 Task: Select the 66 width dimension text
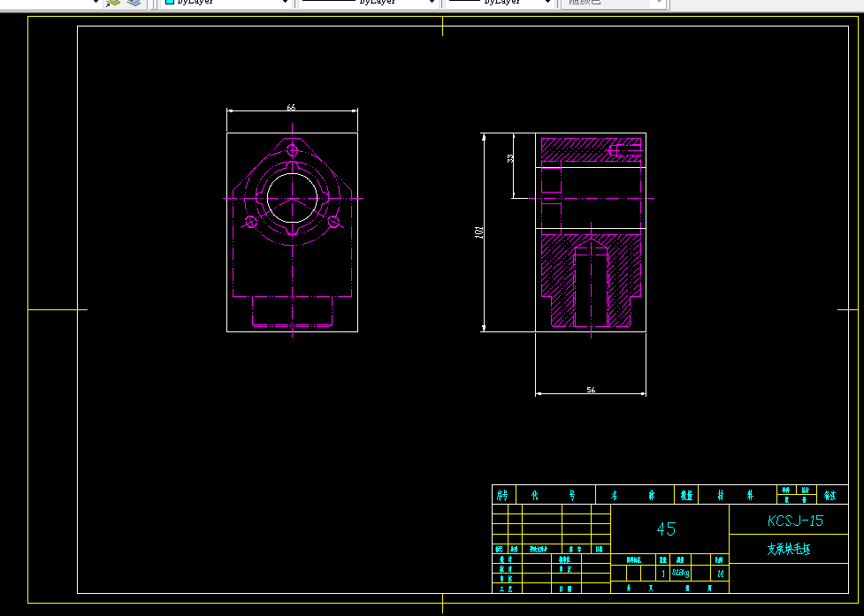coord(291,107)
